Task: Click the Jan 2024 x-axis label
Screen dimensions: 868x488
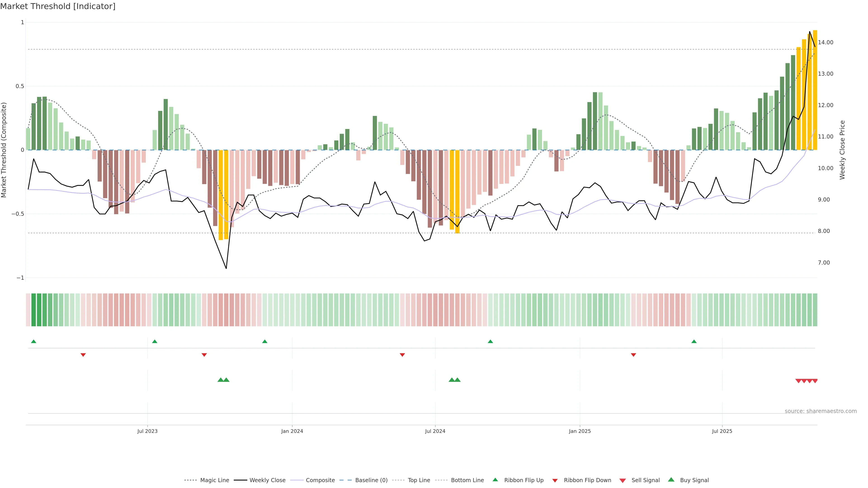Action: point(292,431)
